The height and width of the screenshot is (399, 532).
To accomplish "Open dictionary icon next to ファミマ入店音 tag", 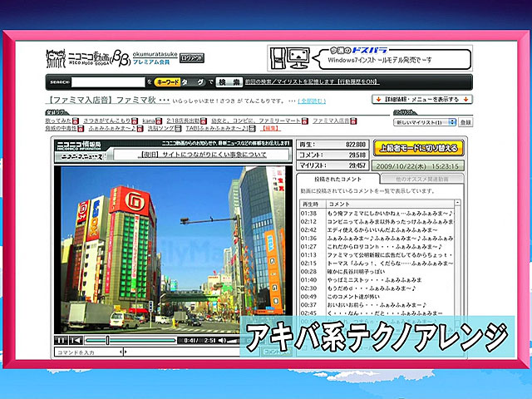I will (x=353, y=121).
